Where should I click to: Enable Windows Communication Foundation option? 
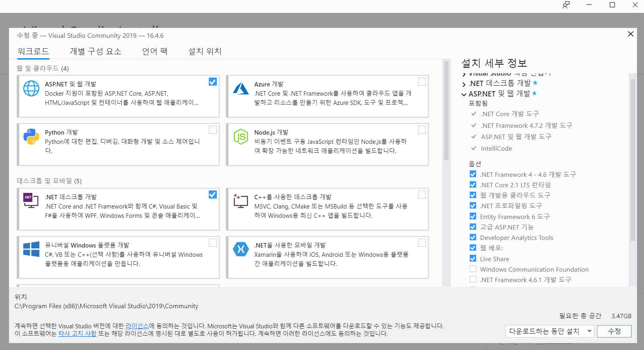(x=473, y=269)
